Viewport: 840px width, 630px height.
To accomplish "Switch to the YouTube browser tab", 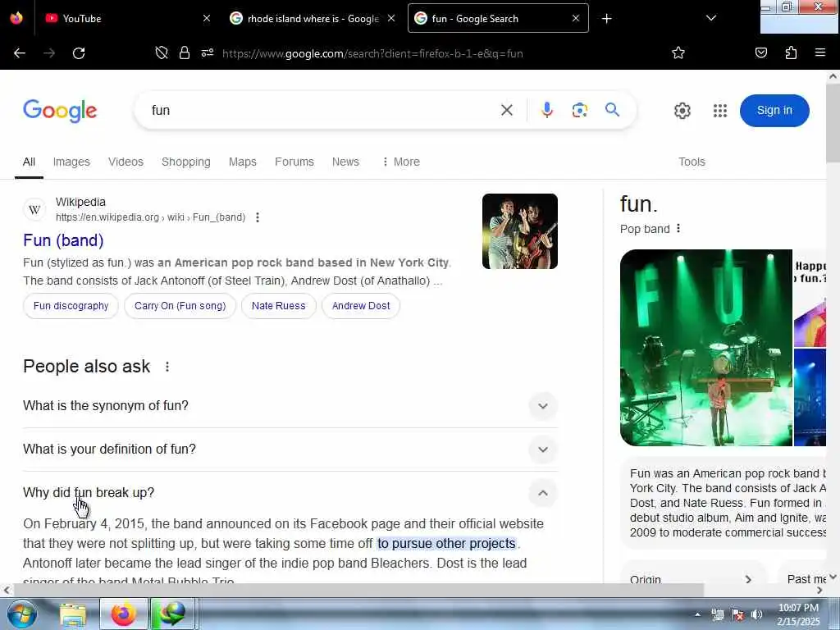I will tap(127, 18).
